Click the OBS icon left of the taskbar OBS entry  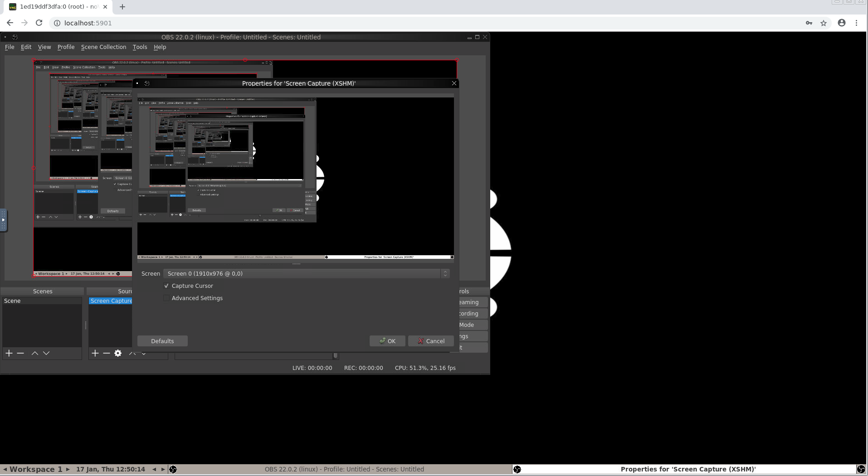pyautogui.click(x=173, y=470)
